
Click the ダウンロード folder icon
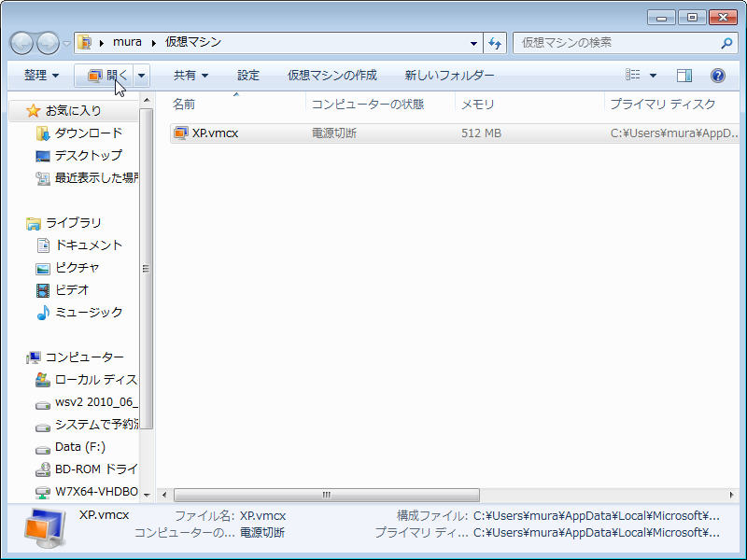(42, 133)
